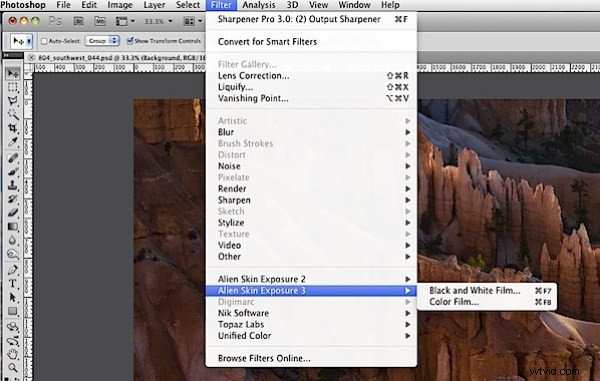Select the Blur tool

click(13, 240)
